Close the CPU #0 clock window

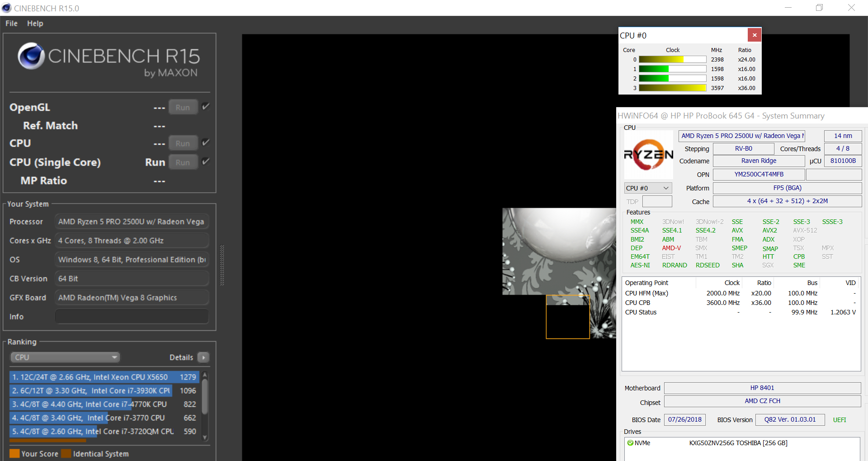(x=754, y=35)
